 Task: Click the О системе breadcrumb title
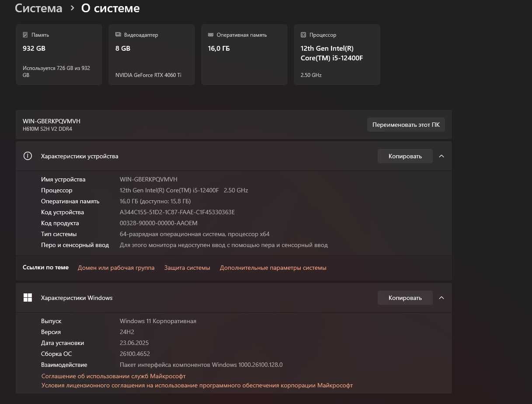pyautogui.click(x=111, y=8)
